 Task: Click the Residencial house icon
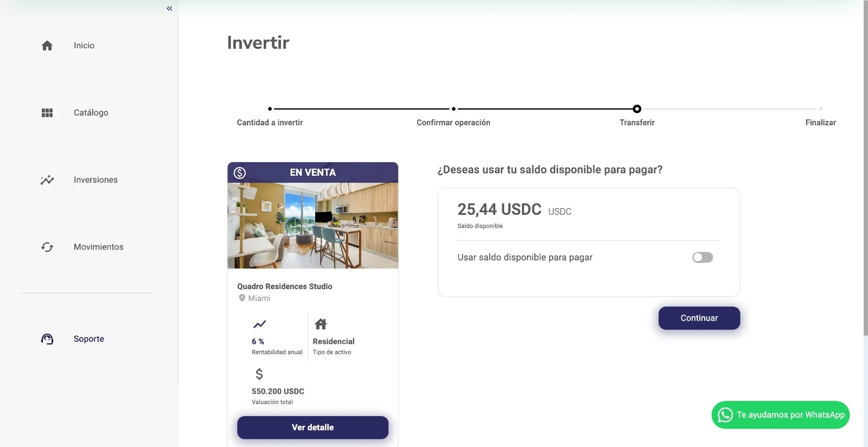point(321,324)
